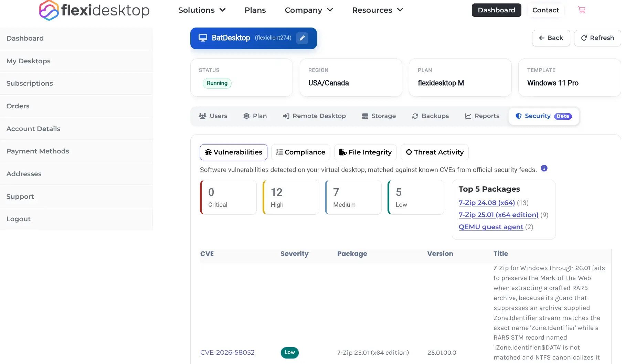This screenshot has width=625, height=364.
Task: Click the Version column header
Action: pyautogui.click(x=440, y=254)
